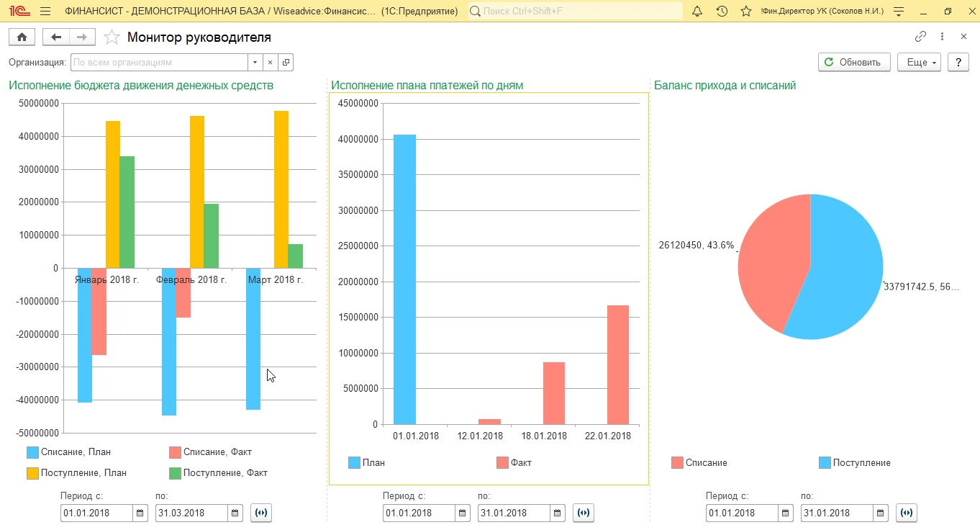Expand the Организация dropdown list
Image resolution: width=980 pixels, height=530 pixels.
pos(255,63)
